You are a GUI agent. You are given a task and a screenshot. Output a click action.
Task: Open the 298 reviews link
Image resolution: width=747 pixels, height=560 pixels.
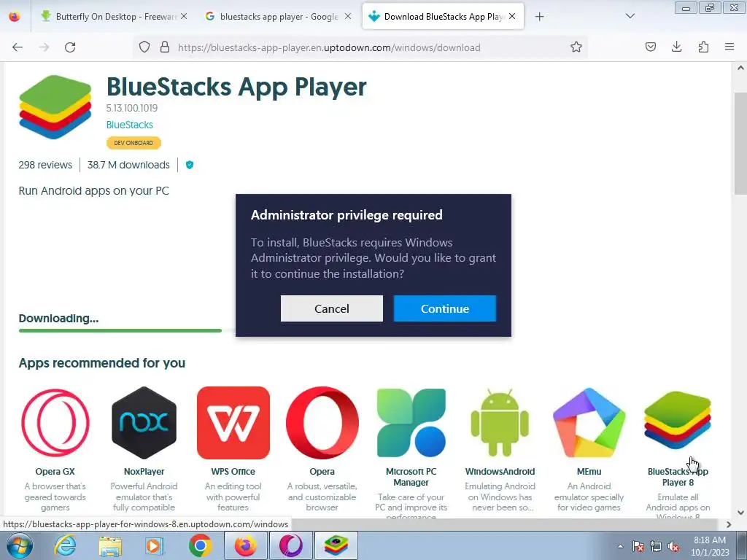45,165
